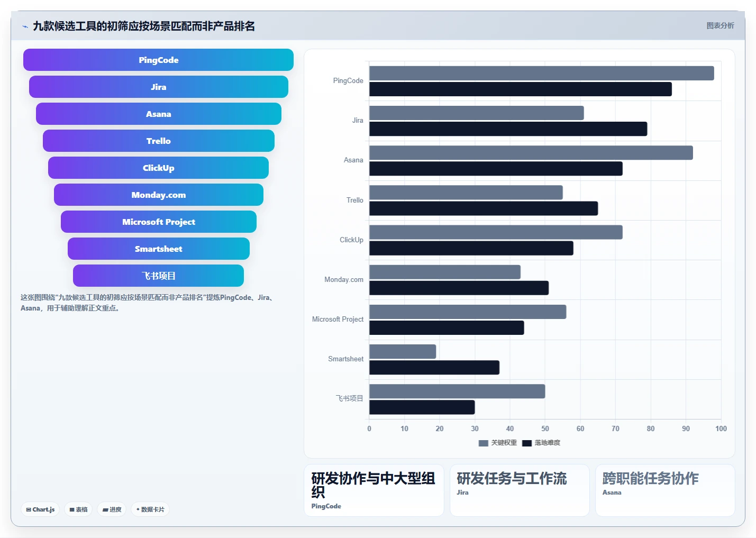The width and height of the screenshot is (756, 538).
Task: Click the 落地难度 legend color swatch
Action: 527,443
